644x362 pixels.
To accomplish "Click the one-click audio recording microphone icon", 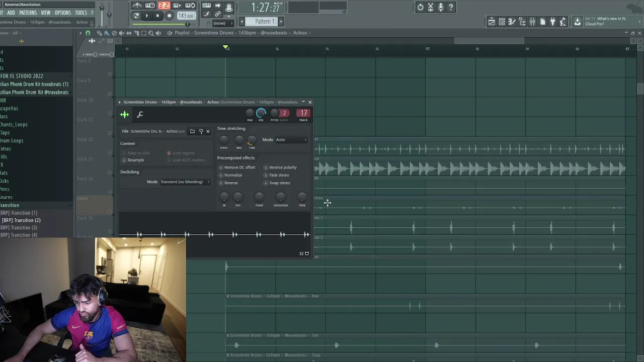I will pos(441,7).
